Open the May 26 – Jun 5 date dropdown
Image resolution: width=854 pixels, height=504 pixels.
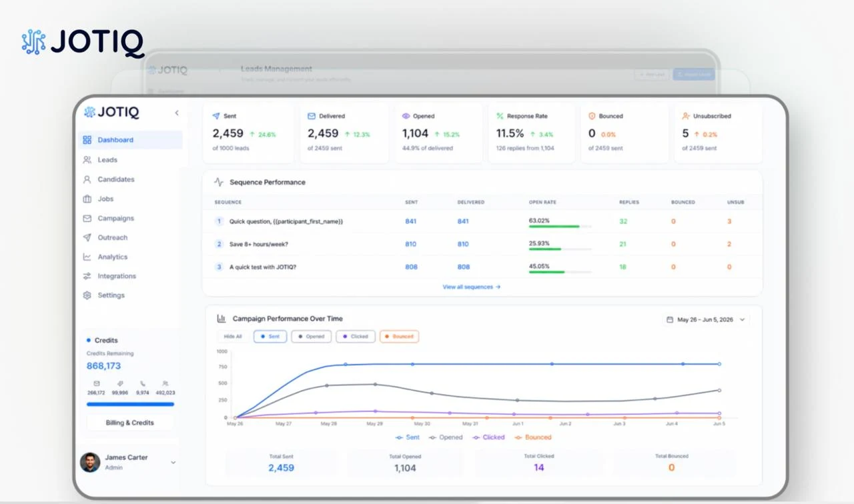pyautogui.click(x=707, y=320)
